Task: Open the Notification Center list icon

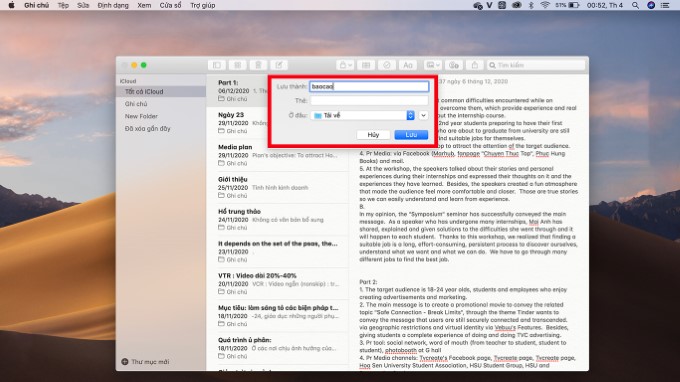Action: 665,5
